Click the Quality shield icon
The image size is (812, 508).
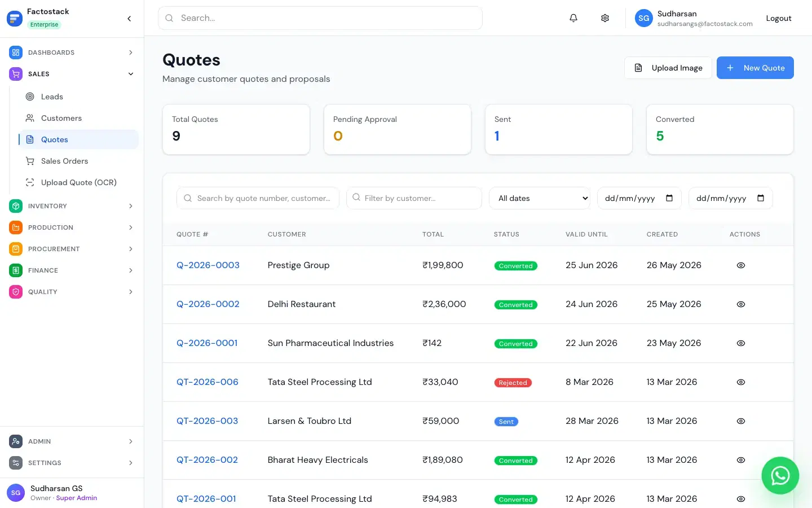[x=16, y=292]
